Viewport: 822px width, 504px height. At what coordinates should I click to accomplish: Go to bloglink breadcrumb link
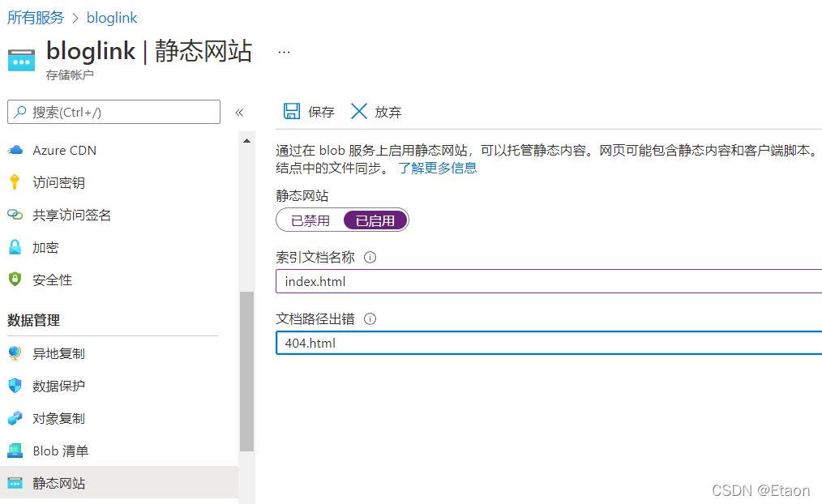point(112,18)
